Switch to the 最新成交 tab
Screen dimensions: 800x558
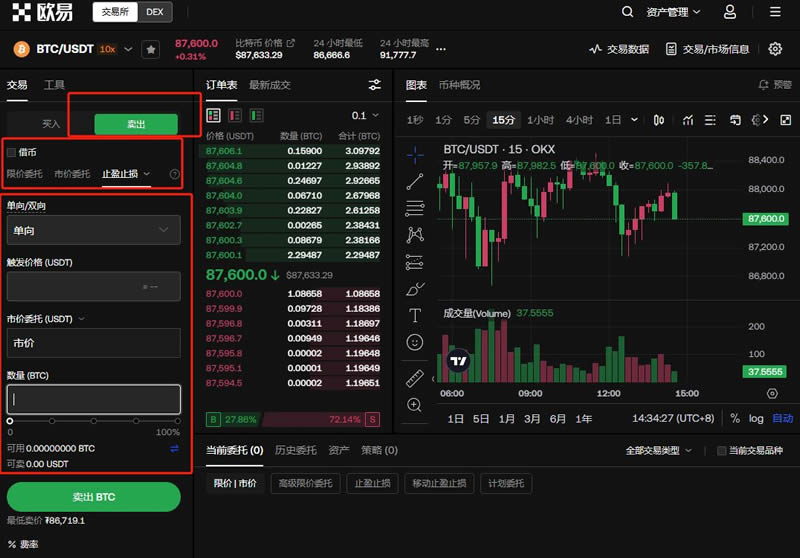(x=269, y=85)
